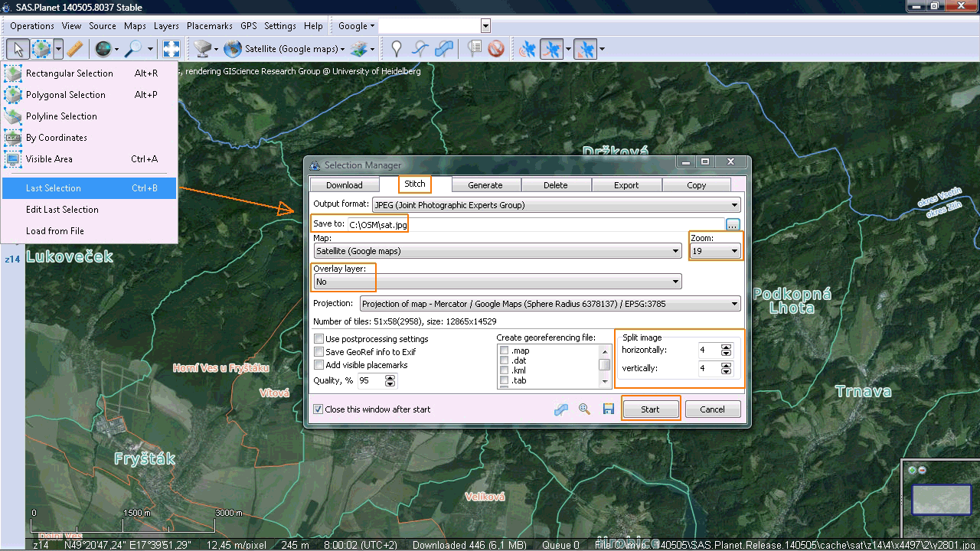
Task: Choose Last Selection menu entry
Action: coord(89,188)
